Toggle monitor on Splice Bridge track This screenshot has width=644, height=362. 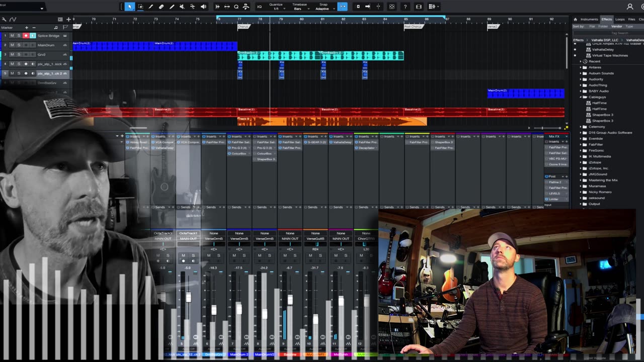click(x=33, y=36)
